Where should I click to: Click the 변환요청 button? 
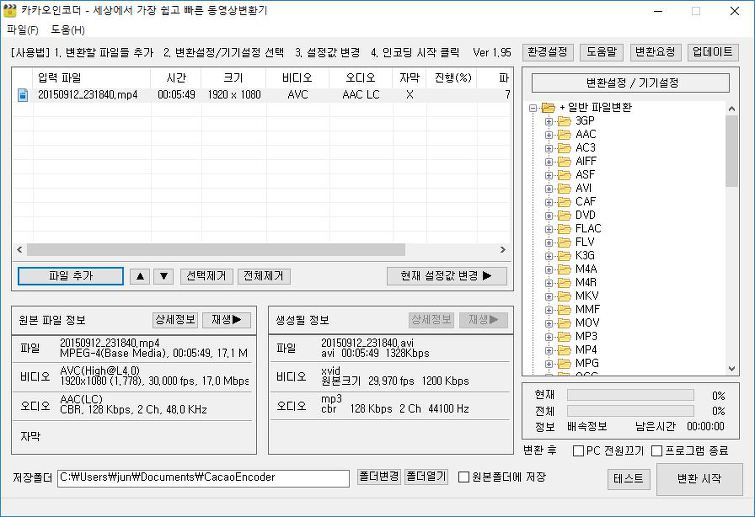(655, 52)
